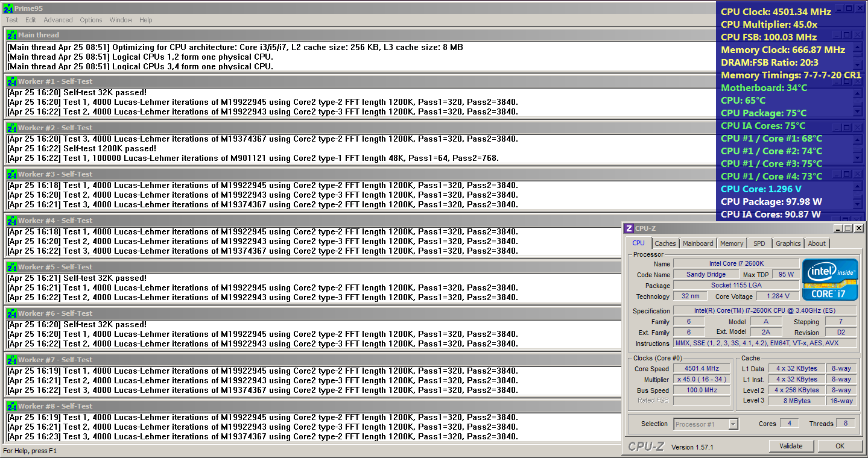Click the Worker #1 scrollbar down arrow
Screen dimensions: 868x458
858,111
